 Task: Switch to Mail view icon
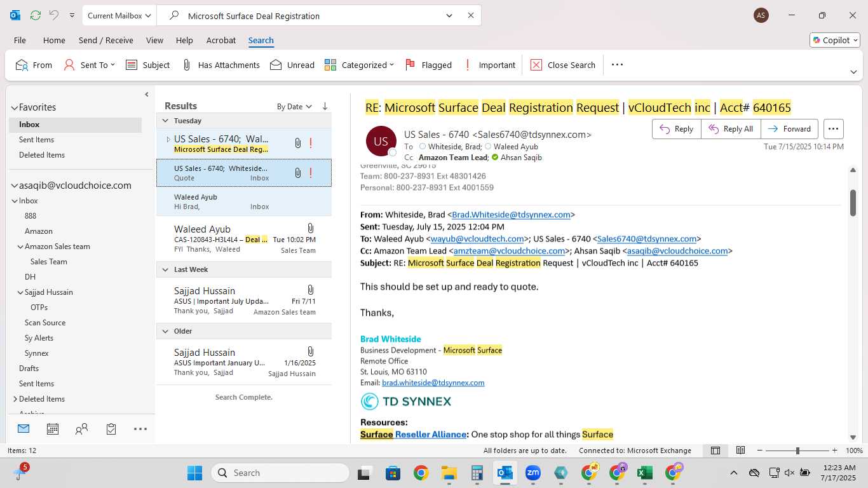24,429
